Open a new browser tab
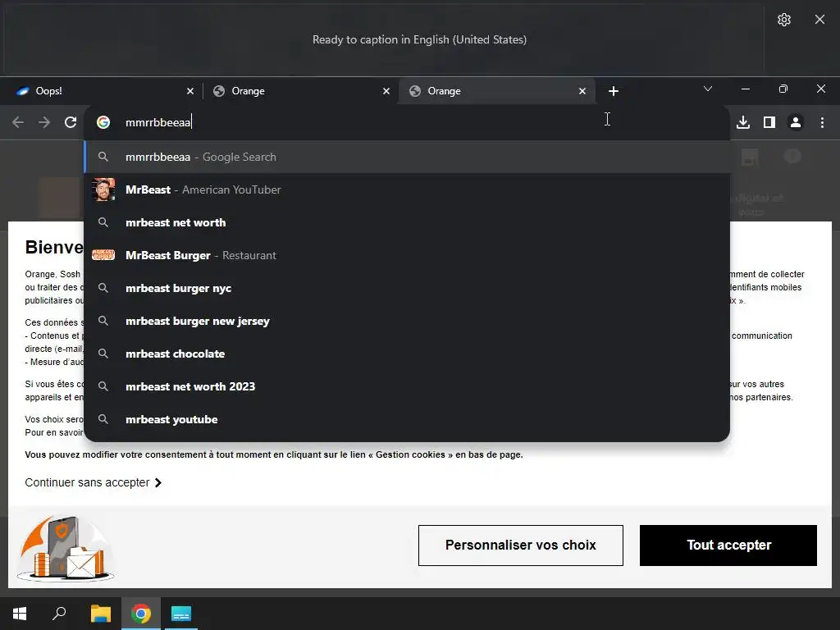Image resolution: width=840 pixels, height=630 pixels. pos(614,91)
